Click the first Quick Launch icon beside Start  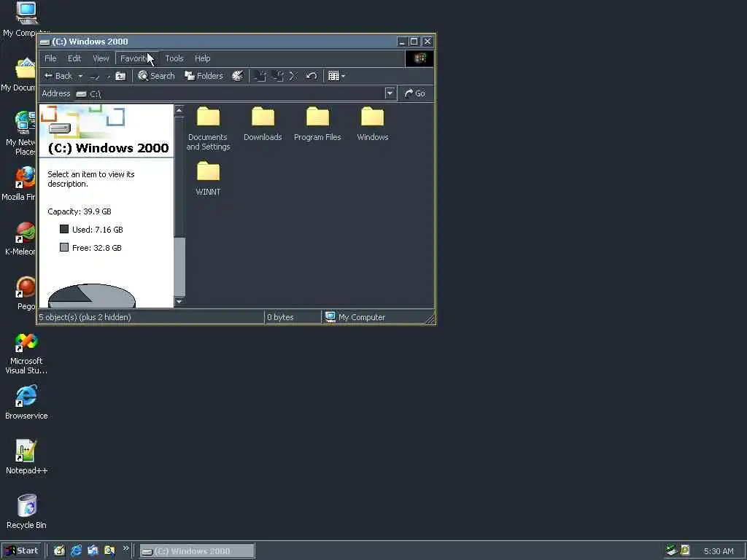[59, 551]
